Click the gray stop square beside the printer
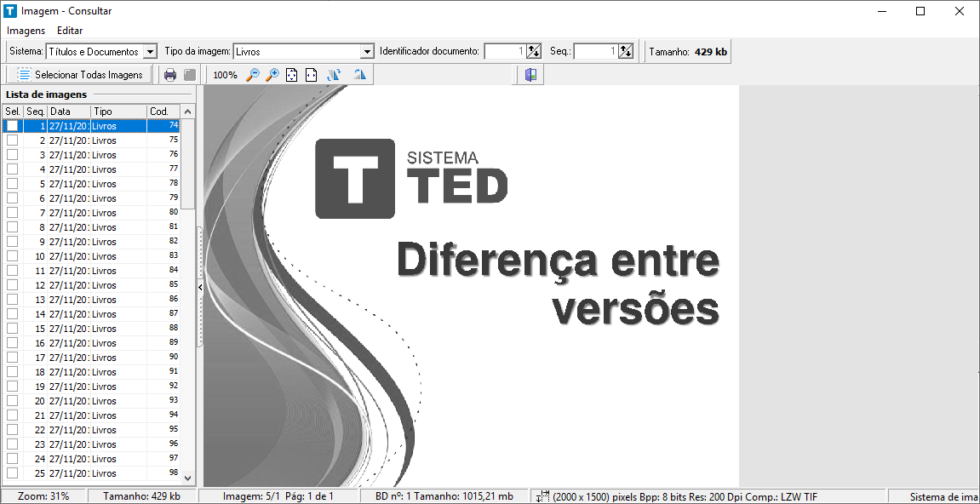Image resolution: width=980 pixels, height=504 pixels. click(189, 75)
